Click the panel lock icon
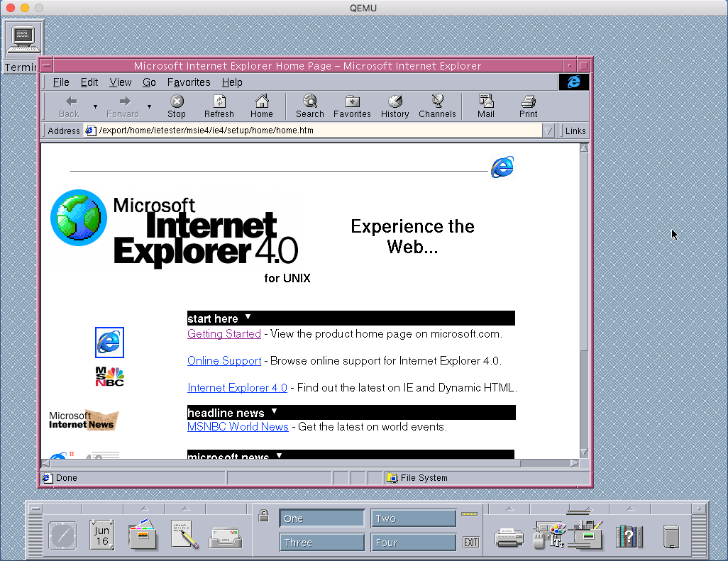Viewport: 728px width, 561px height. [264, 516]
